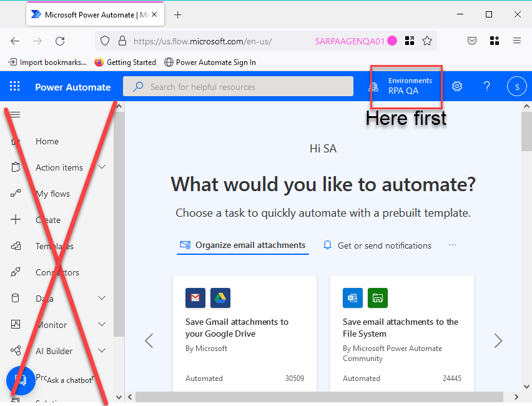This screenshot has width=532, height=406.
Task: Expand the Data submenu
Action: [x=102, y=298]
